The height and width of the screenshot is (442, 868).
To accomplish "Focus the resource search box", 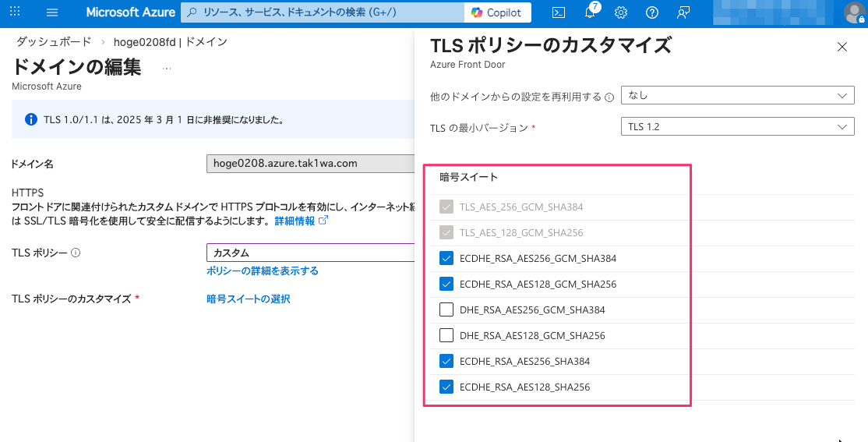I will click(324, 12).
